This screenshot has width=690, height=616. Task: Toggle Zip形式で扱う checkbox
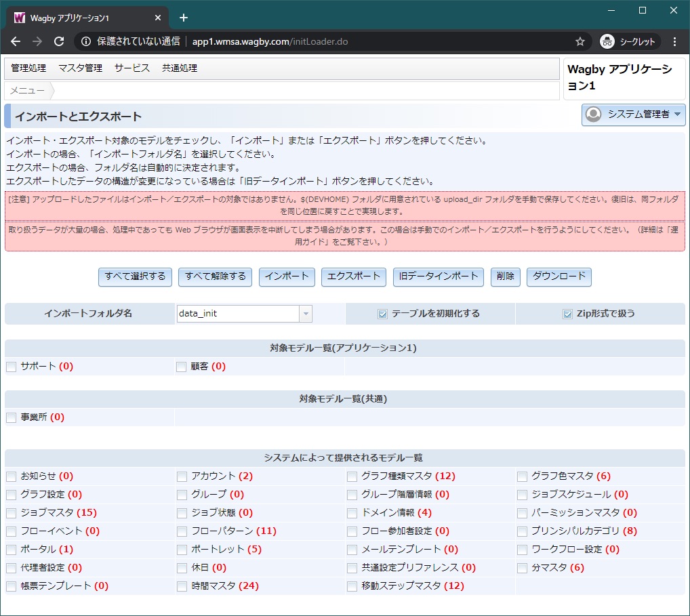[x=568, y=314]
